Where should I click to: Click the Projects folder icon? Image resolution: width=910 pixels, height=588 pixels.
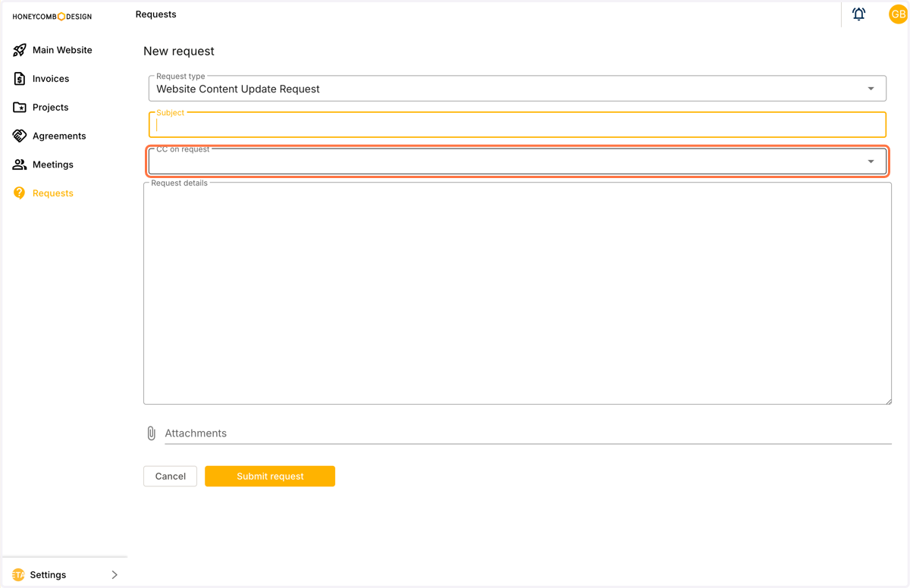click(20, 108)
